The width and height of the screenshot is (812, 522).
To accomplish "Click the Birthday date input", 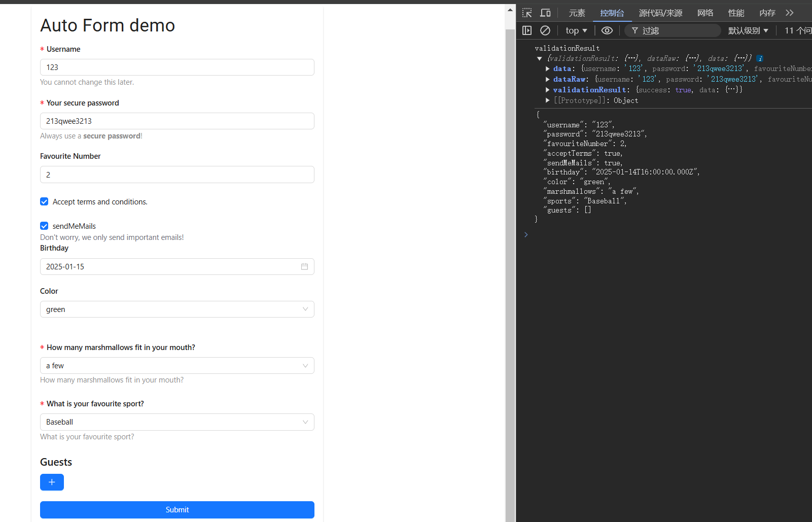I will 177,266.
